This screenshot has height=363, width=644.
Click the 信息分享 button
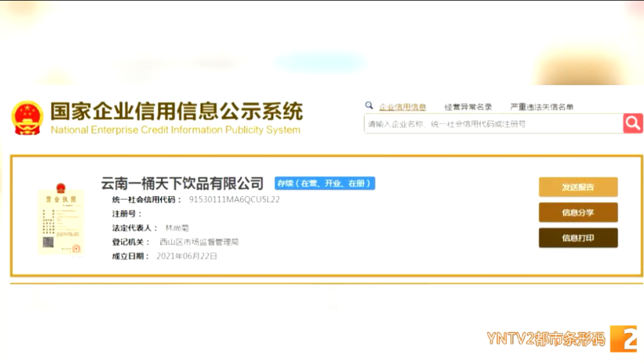(578, 213)
